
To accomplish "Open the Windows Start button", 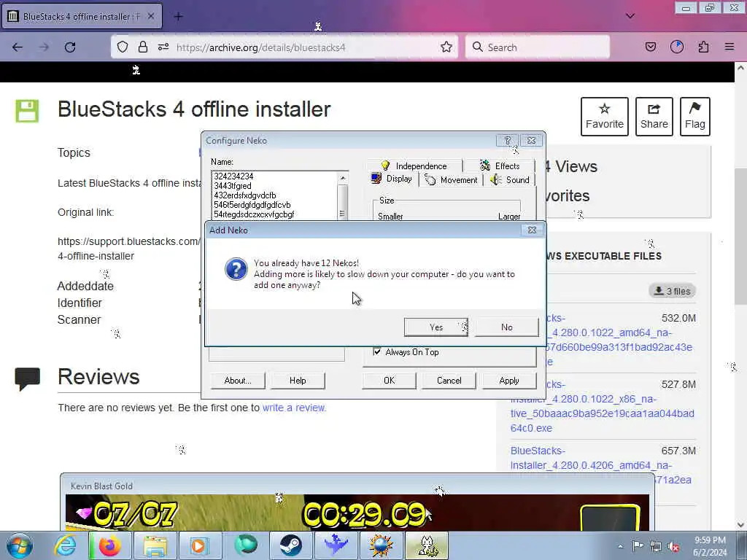I will 20,545.
